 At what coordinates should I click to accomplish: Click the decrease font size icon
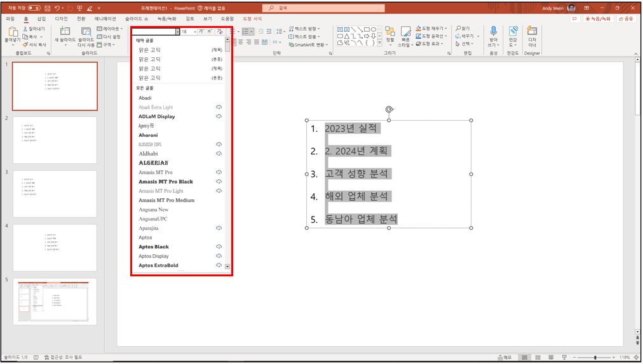tap(210, 32)
